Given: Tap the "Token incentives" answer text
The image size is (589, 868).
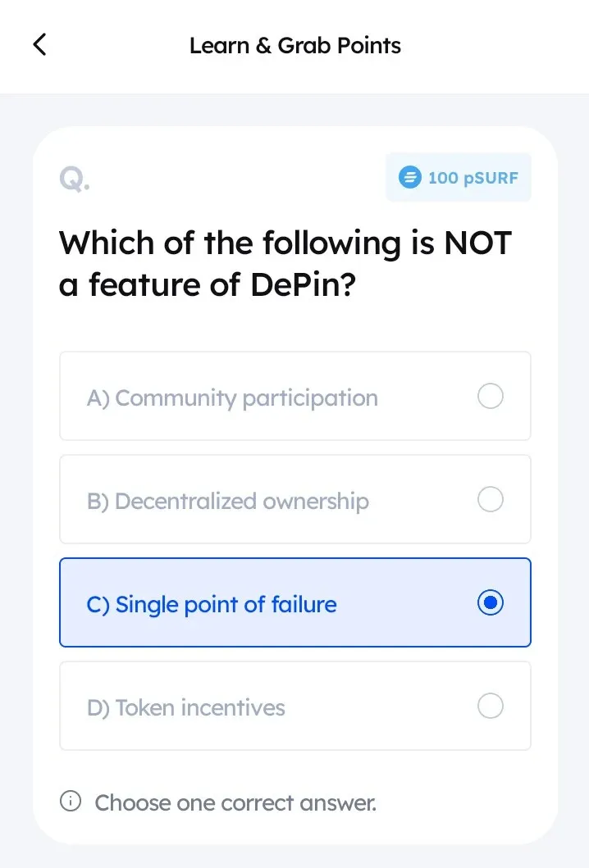Looking at the screenshot, I should (200, 707).
